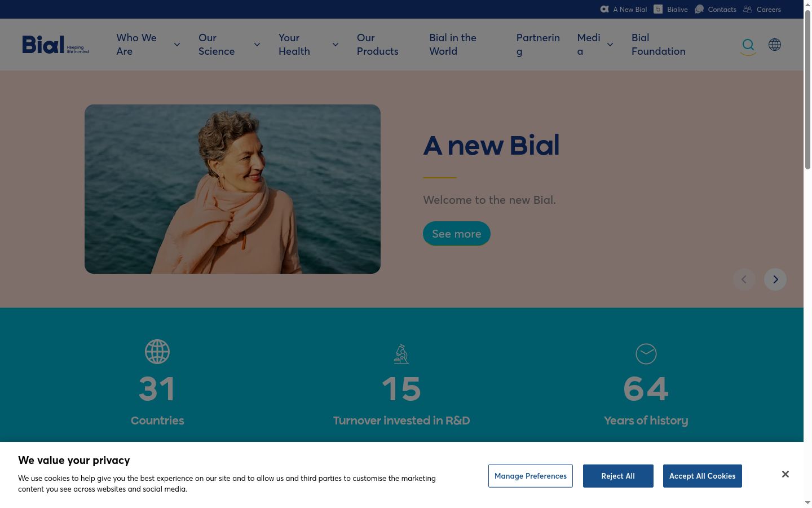This screenshot has width=812, height=508.
Task: Click the Contacts speech bubble icon
Action: [699, 9]
